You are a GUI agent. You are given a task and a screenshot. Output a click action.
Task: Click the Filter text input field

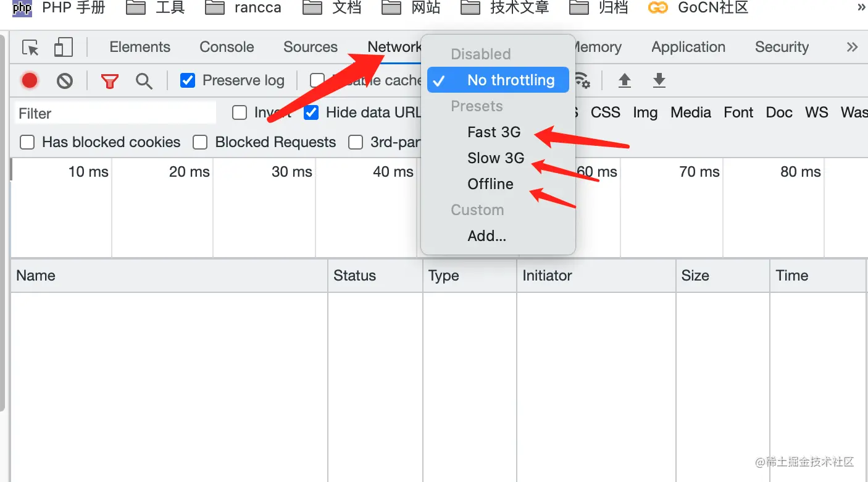pos(115,113)
